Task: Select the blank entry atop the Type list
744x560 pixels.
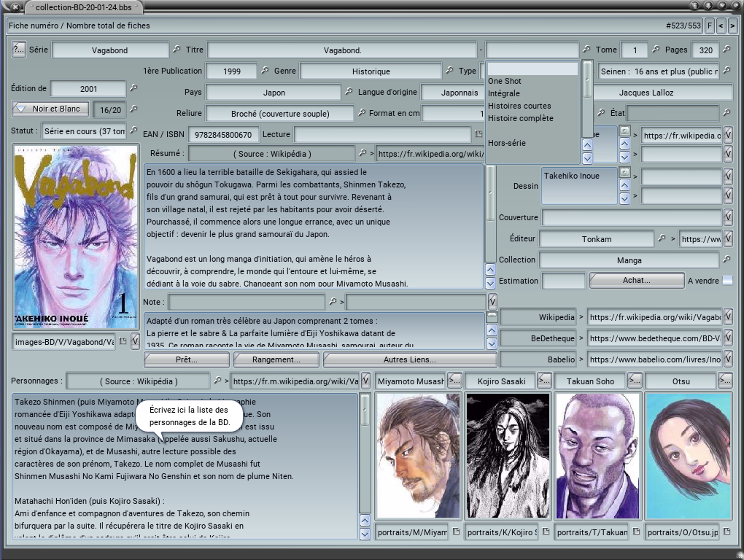Action: tap(532, 69)
